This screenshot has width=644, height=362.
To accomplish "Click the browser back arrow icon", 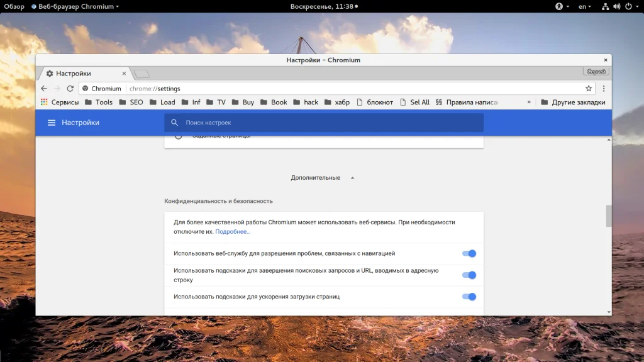I will 44,89.
